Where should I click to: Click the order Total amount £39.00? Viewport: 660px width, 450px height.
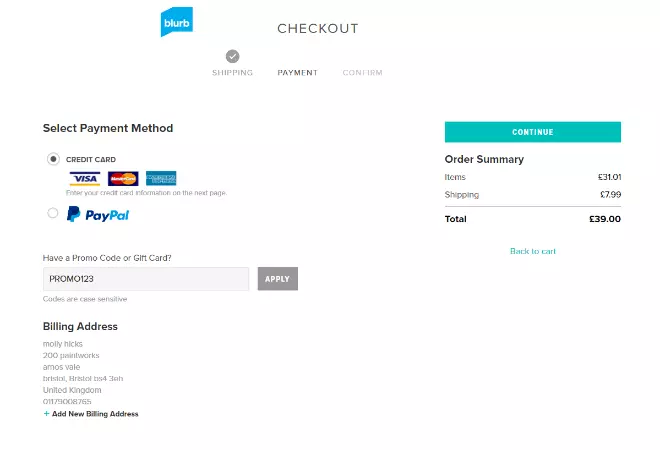[x=604, y=219]
